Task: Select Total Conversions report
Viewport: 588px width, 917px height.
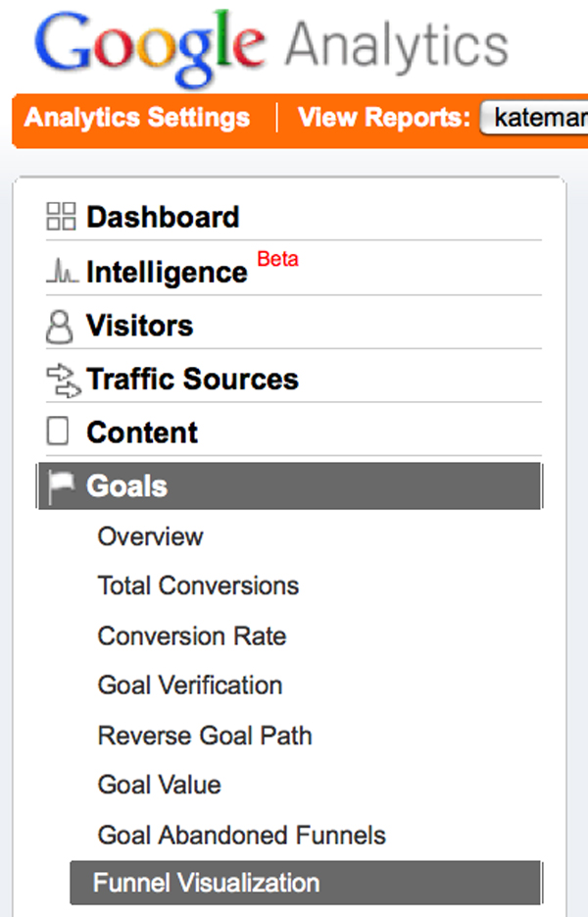Action: click(198, 586)
